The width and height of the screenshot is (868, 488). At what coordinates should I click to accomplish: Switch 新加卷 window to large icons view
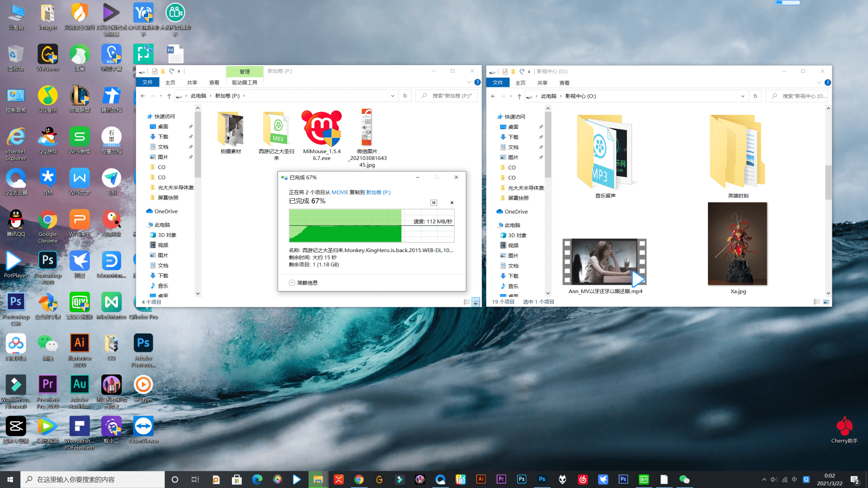476,302
